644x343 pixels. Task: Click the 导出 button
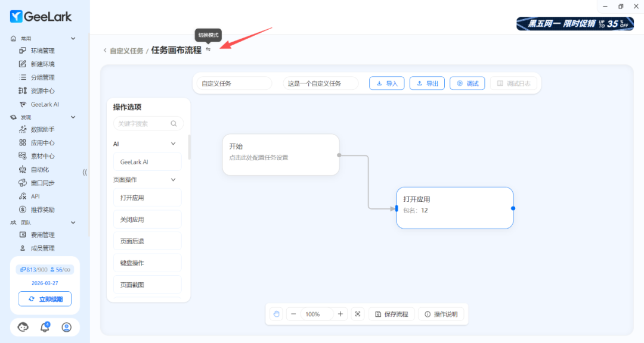coord(427,83)
